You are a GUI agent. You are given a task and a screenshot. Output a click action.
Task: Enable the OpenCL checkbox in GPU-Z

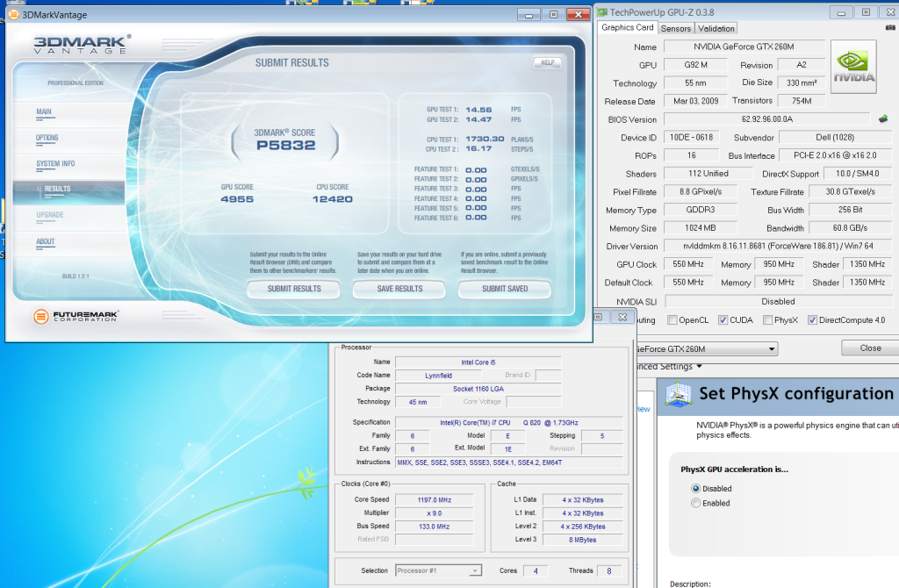coord(672,320)
